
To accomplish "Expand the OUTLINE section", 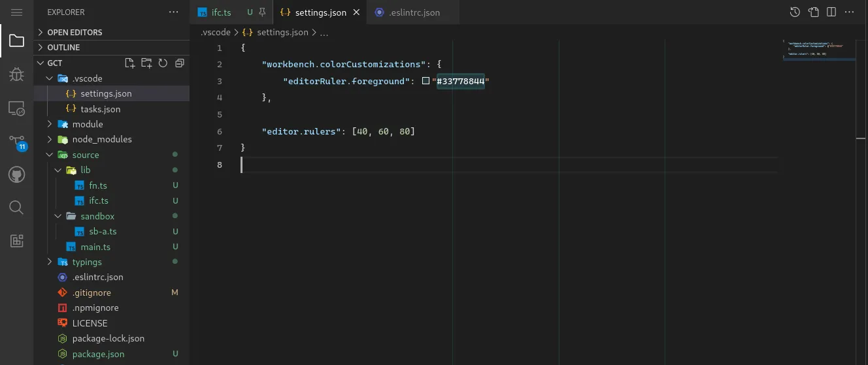I will pos(112,48).
